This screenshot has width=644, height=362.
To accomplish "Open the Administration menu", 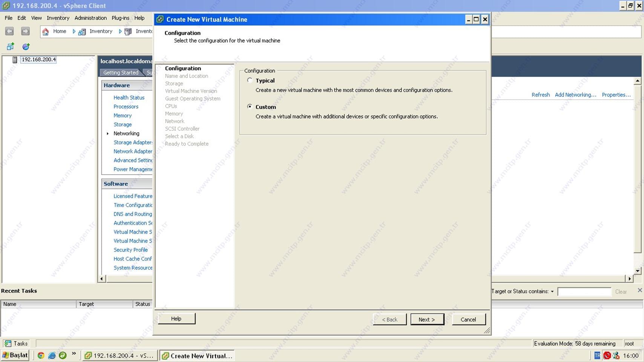I will 90,18.
